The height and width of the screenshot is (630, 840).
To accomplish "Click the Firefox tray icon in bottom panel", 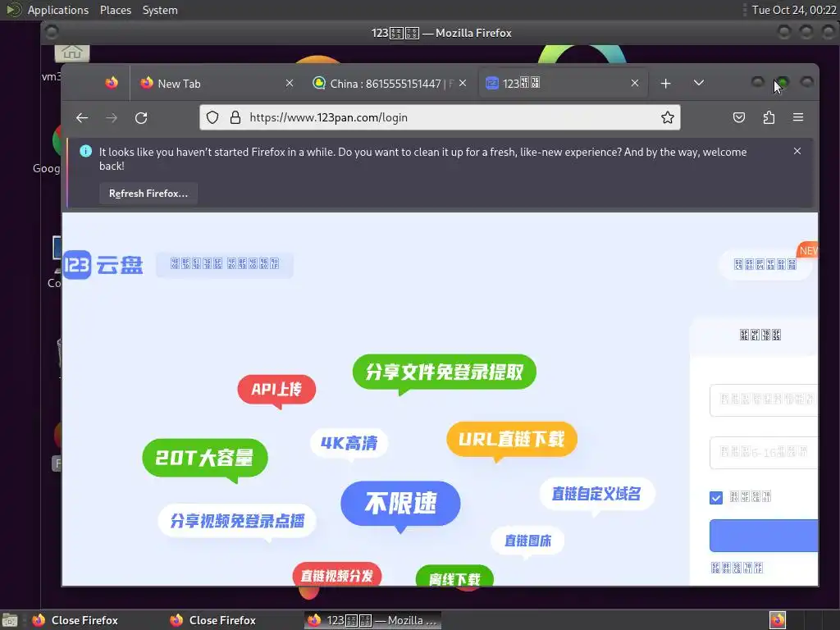I will (x=778, y=620).
